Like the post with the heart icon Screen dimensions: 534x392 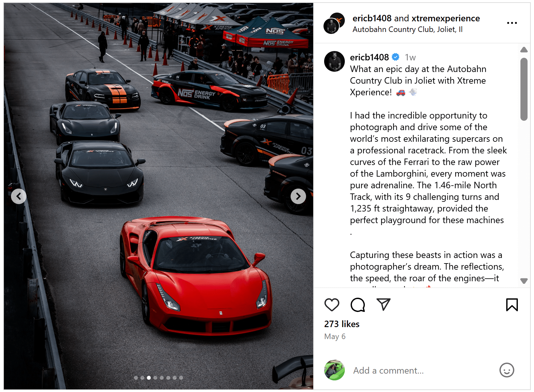(332, 305)
